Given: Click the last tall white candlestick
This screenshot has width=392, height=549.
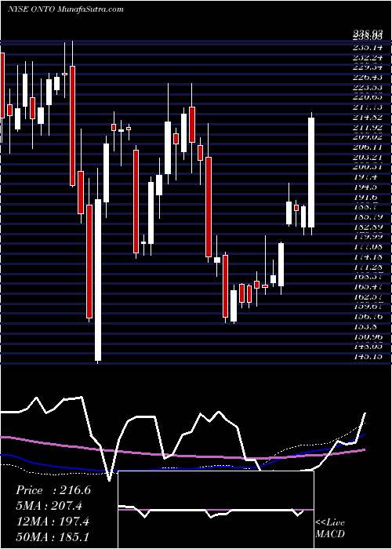Looking at the screenshot, I should [x=311, y=173].
